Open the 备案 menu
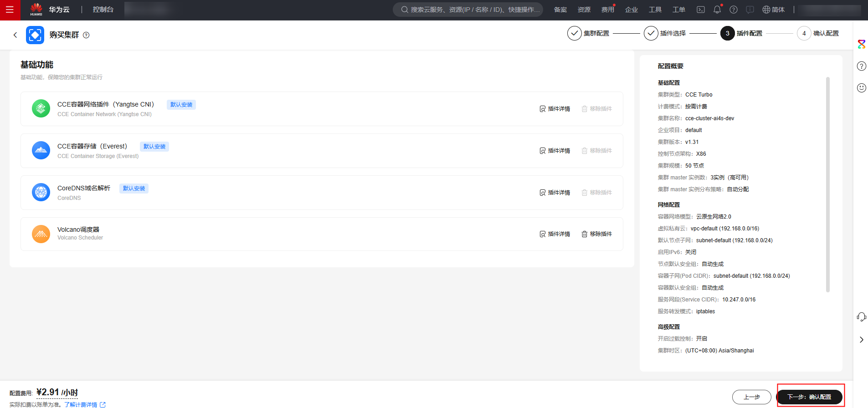Image resolution: width=868 pixels, height=408 pixels. [x=560, y=10]
